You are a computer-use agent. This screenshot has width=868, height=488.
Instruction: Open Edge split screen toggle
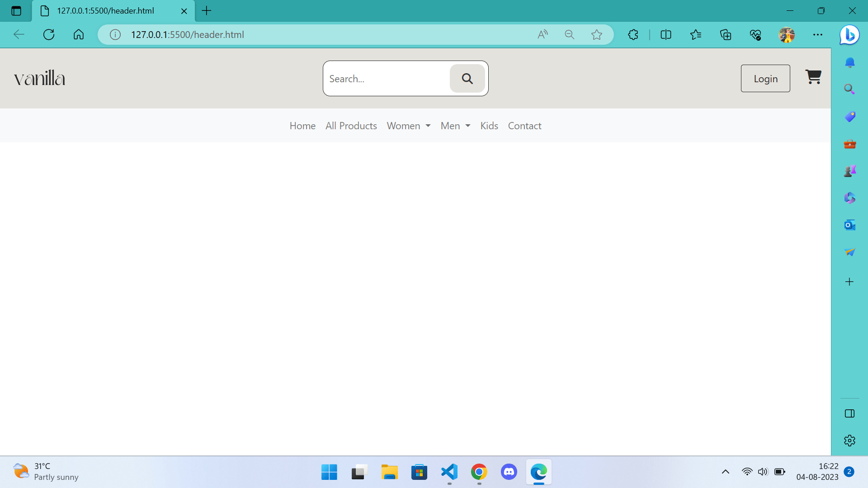pyautogui.click(x=665, y=34)
